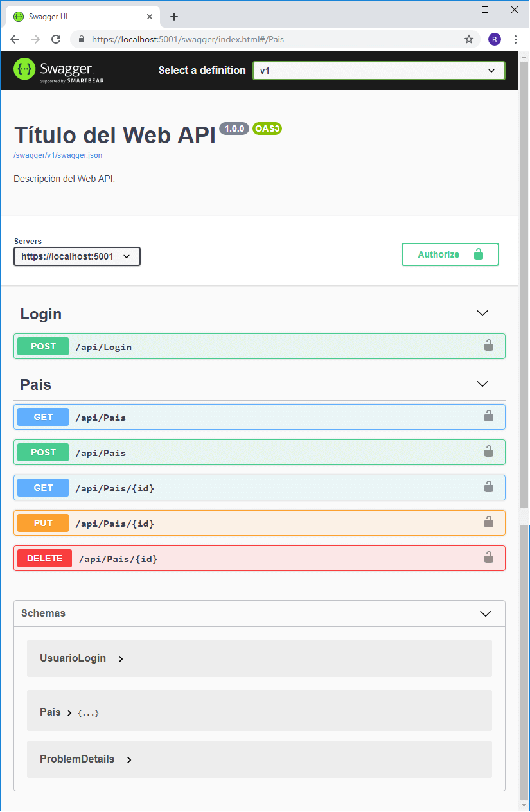Open the lock icon on POST /api/Login
Viewport: 530px width, 812px height.
(489, 346)
